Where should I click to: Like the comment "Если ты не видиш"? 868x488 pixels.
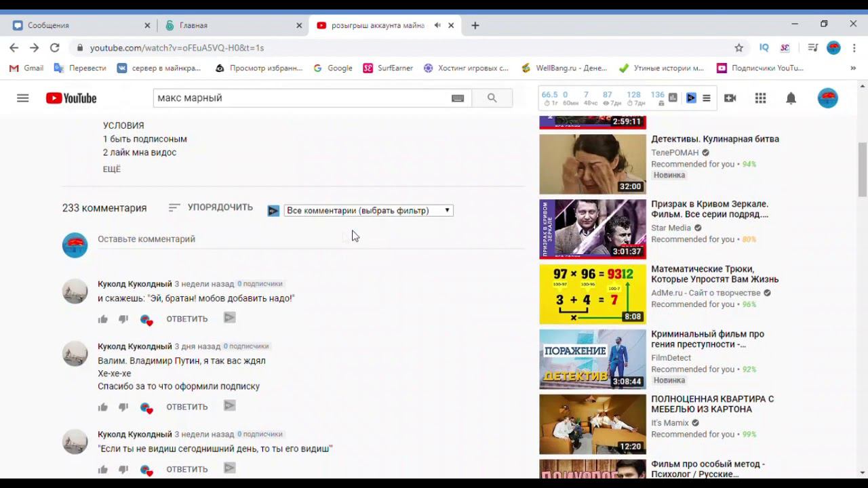tap(103, 470)
